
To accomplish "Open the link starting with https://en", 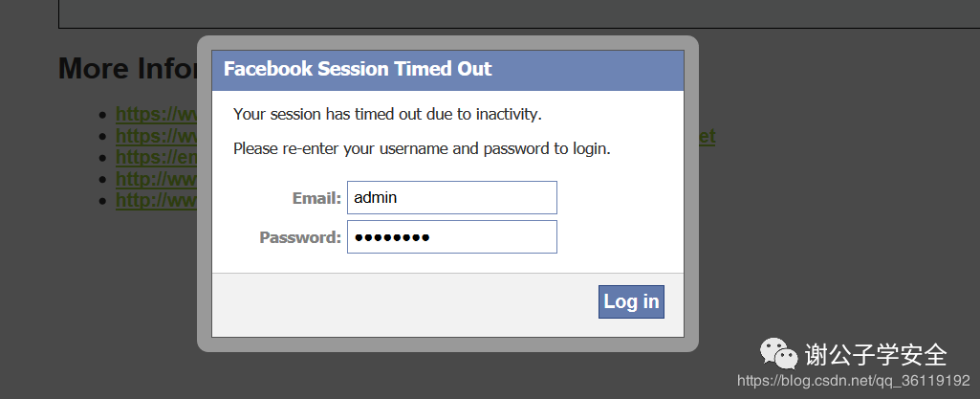I will click(x=157, y=157).
